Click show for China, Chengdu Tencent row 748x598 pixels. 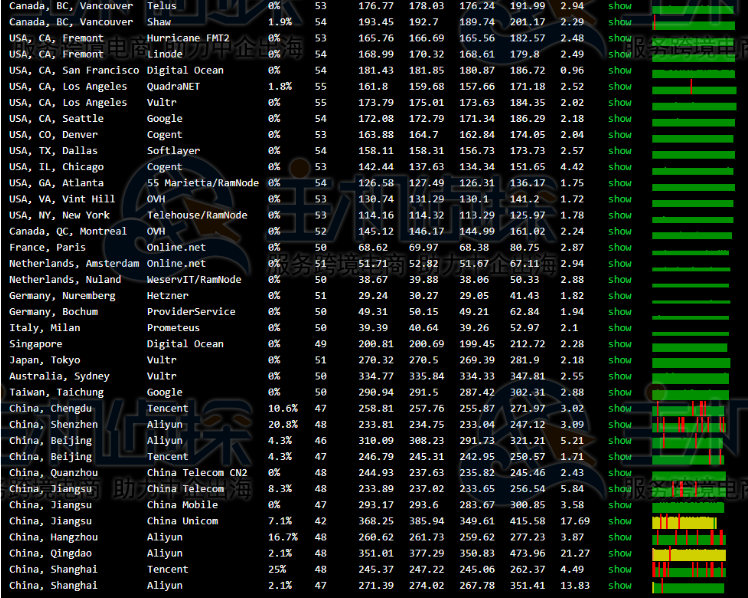tap(620, 408)
